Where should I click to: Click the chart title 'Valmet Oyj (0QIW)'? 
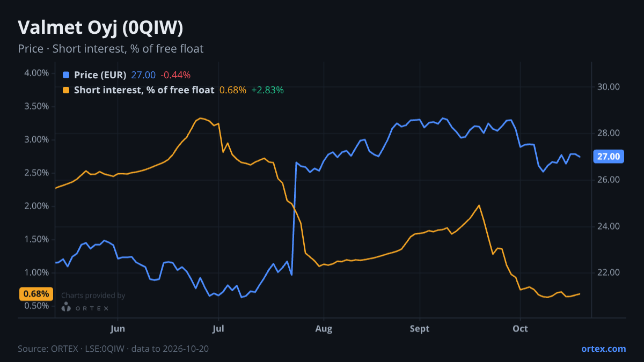point(100,28)
